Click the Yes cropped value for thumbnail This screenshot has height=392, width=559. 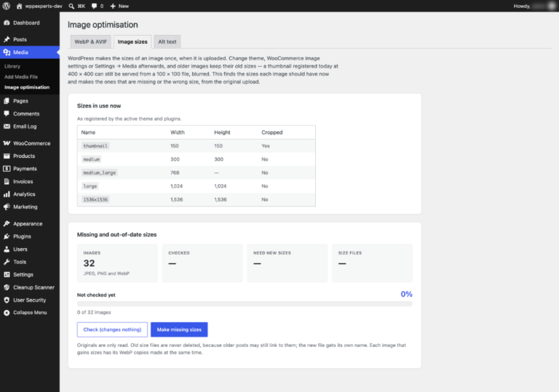266,145
